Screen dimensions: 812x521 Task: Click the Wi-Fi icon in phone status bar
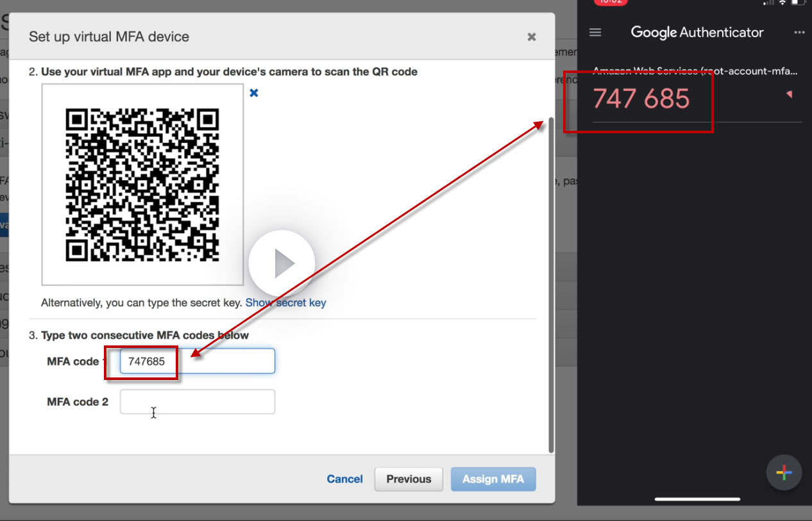click(x=782, y=3)
